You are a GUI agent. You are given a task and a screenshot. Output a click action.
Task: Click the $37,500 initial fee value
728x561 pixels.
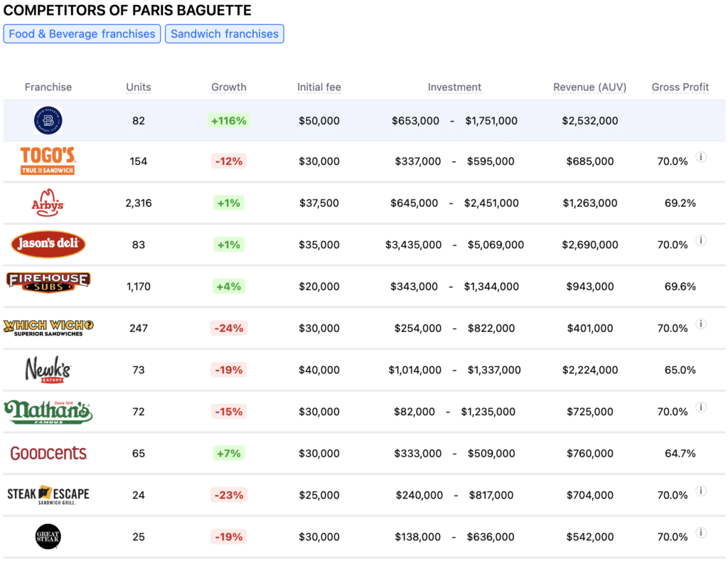(319, 203)
